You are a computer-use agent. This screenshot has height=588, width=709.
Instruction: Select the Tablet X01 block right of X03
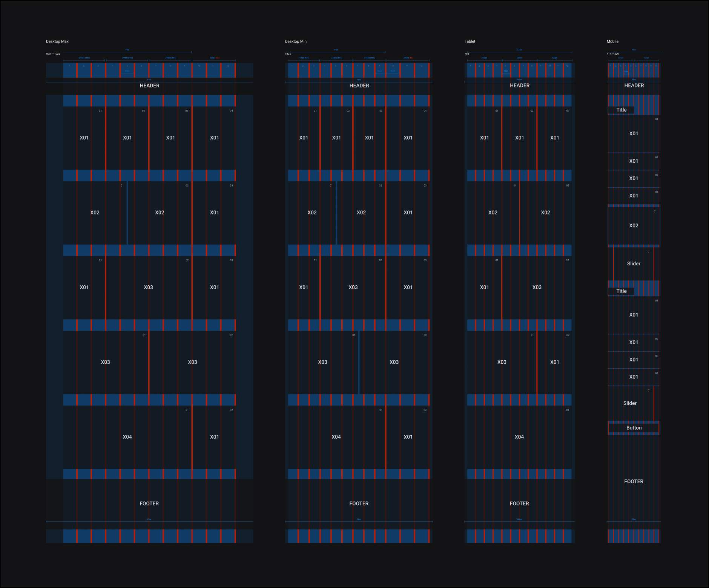[x=554, y=362]
